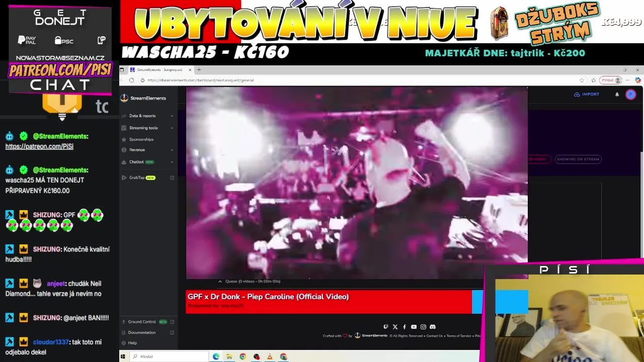Expand the Streaming tools chevron
Viewport: 644px width, 362px height.
point(172,128)
